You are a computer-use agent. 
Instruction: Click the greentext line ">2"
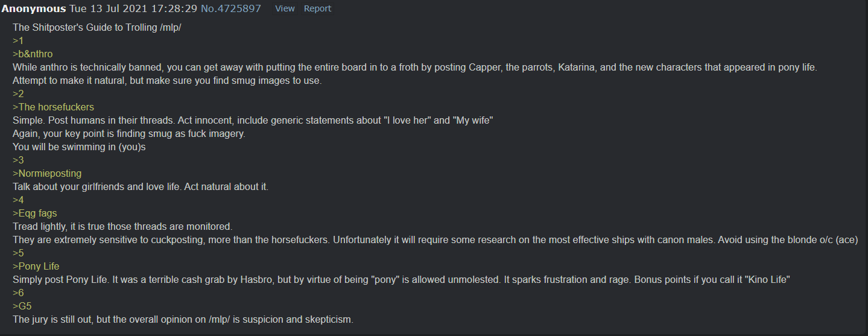click(x=18, y=94)
